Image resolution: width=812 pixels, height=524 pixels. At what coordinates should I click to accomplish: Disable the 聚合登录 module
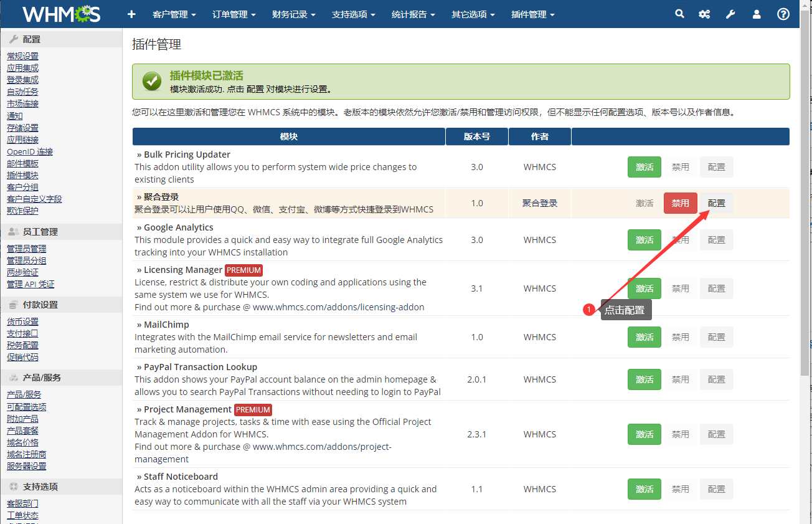click(x=681, y=203)
